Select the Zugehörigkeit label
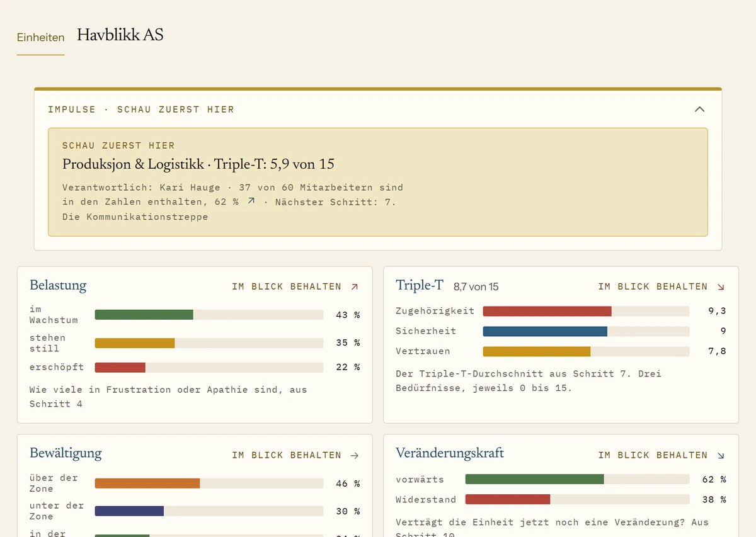 tap(435, 311)
